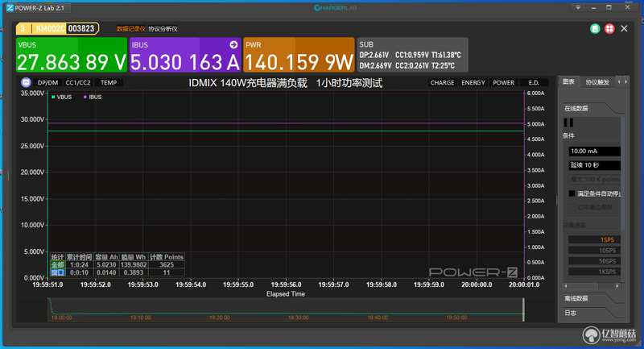
Task: Click the 累计时间 column header
Action: pyautogui.click(x=79, y=257)
